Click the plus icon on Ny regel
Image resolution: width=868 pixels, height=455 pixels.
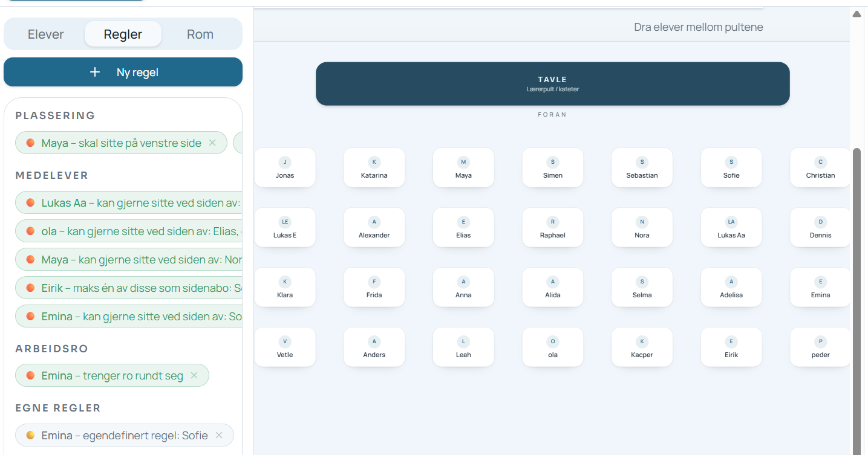pos(94,73)
